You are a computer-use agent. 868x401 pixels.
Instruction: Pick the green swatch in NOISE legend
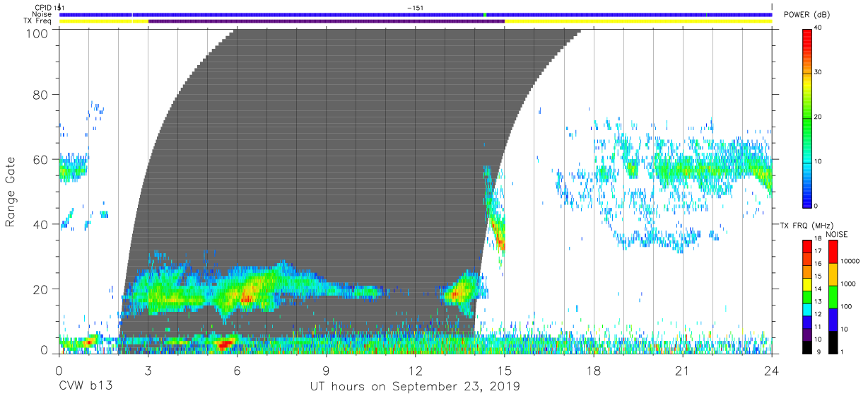click(833, 297)
